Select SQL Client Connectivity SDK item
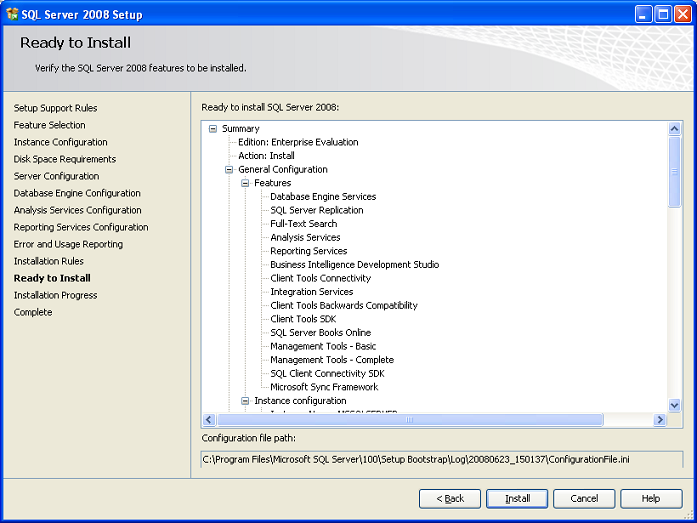The height and width of the screenshot is (523, 697). (x=327, y=374)
